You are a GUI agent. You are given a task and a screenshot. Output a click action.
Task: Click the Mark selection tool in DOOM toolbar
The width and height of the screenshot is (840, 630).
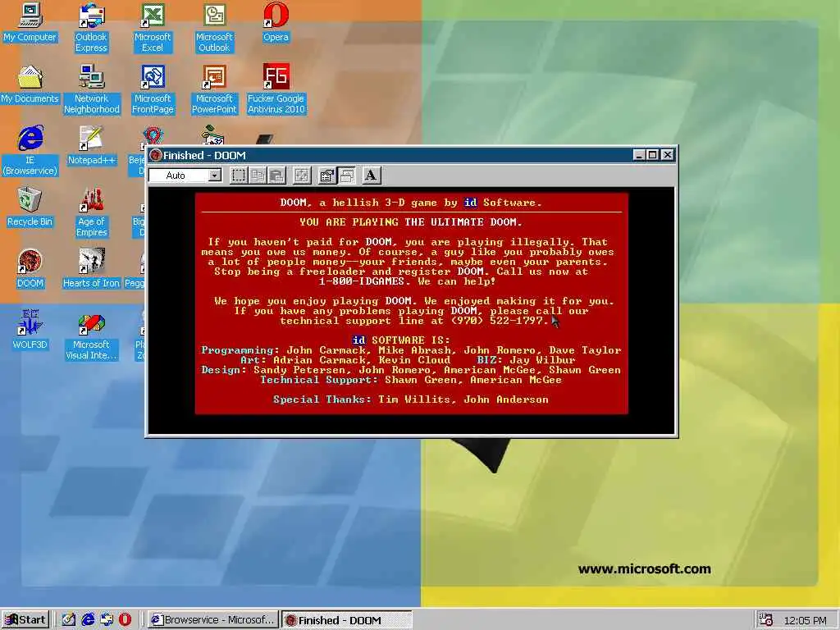point(239,176)
